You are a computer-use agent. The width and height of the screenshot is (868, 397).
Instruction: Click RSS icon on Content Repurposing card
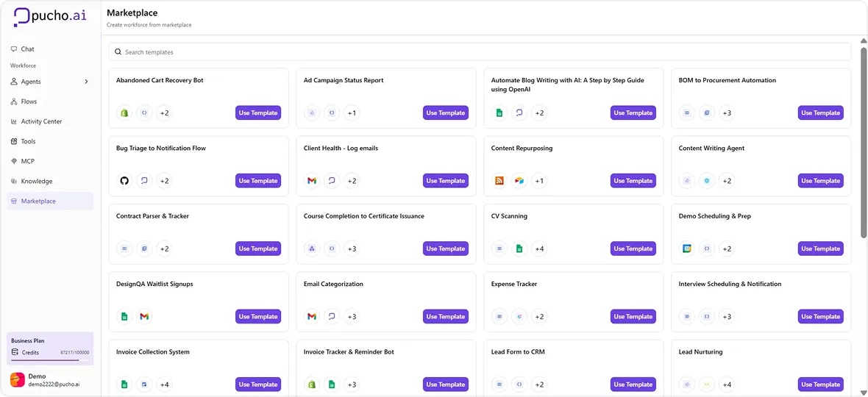pyautogui.click(x=499, y=181)
